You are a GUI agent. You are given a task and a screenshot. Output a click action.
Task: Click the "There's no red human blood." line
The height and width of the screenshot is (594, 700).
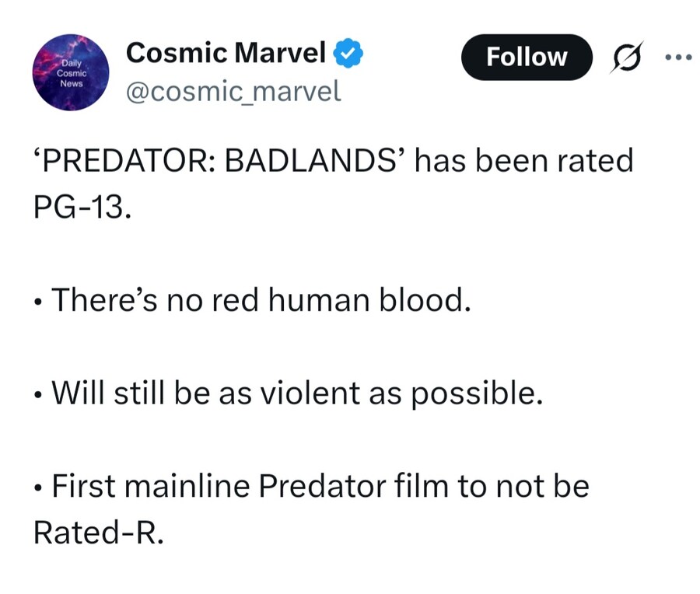(x=261, y=300)
